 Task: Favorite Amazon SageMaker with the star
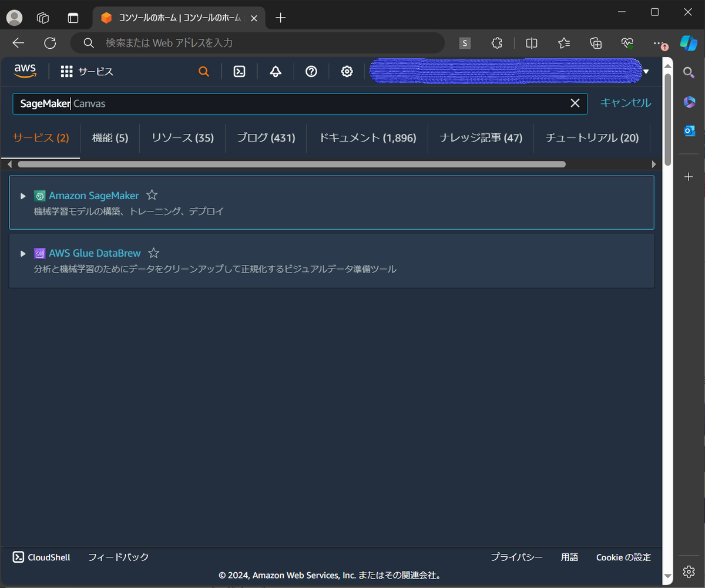tap(152, 195)
